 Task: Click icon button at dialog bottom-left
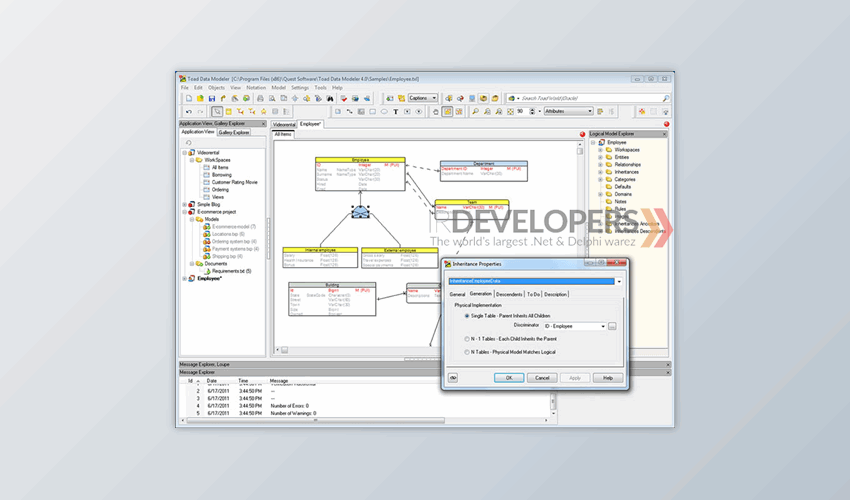[453, 378]
